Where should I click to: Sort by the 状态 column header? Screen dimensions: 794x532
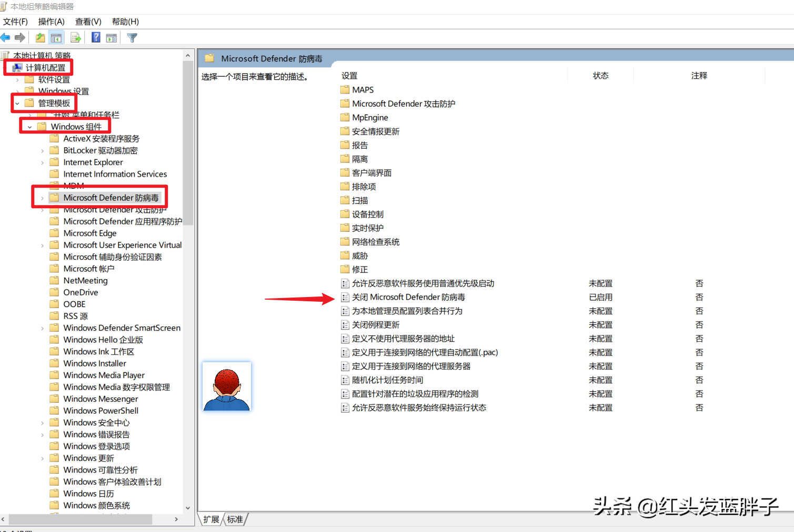(x=600, y=76)
